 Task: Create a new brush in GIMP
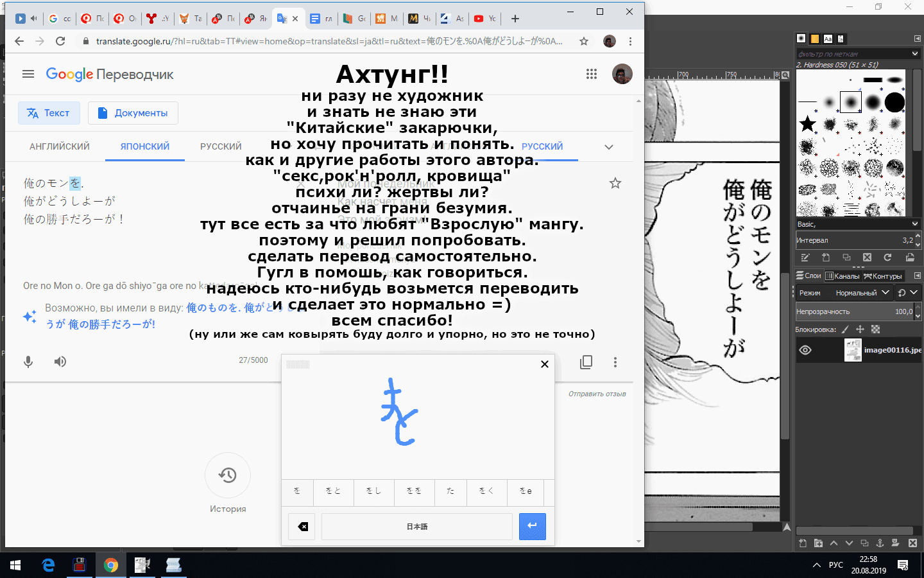826,258
